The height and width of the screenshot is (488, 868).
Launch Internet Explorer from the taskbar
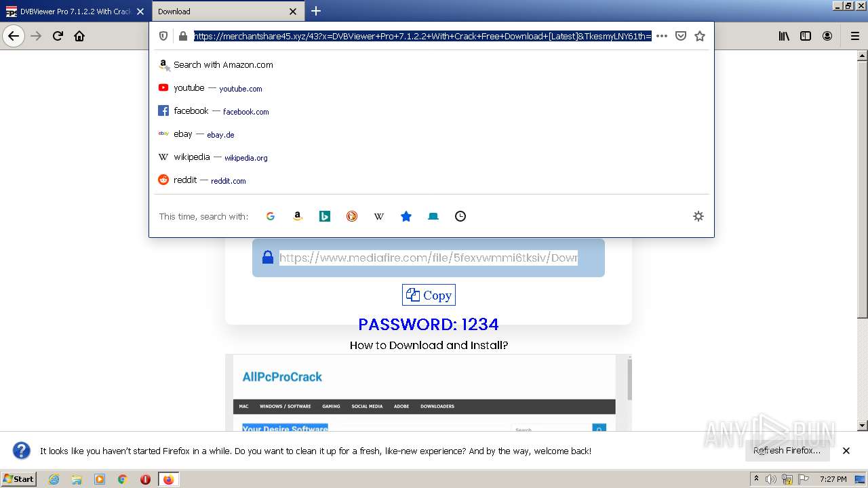point(54,479)
